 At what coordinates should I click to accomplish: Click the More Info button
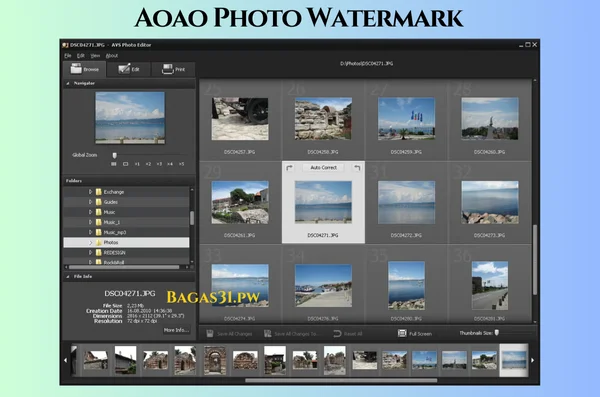176,330
